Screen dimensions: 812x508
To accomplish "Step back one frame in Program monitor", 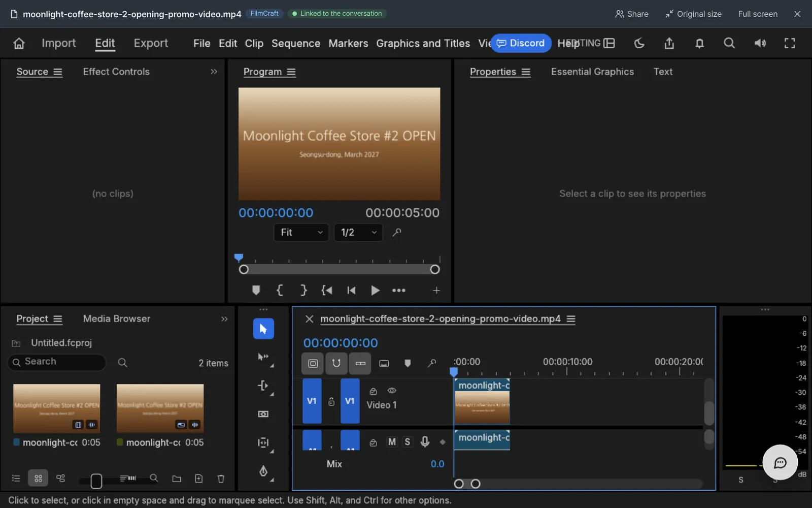I will click(x=351, y=290).
